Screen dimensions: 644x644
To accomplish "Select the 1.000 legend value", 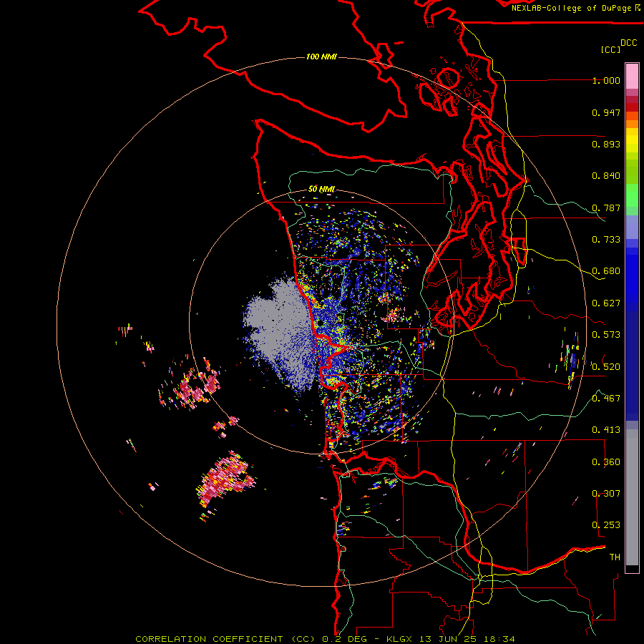I will [x=606, y=80].
